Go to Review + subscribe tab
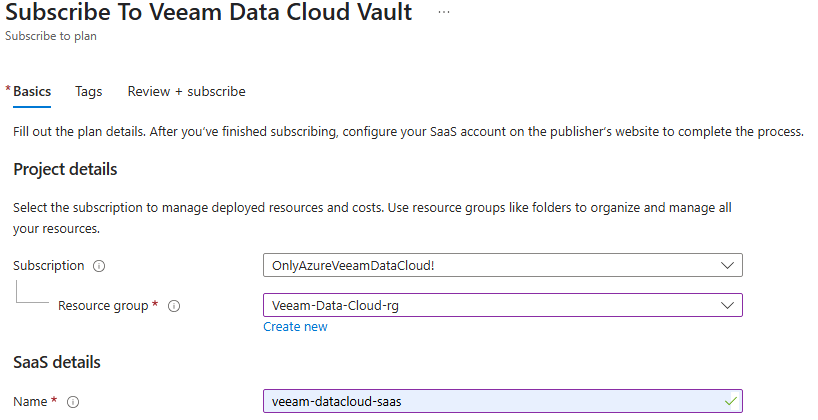The width and height of the screenshot is (818, 420). [x=187, y=91]
